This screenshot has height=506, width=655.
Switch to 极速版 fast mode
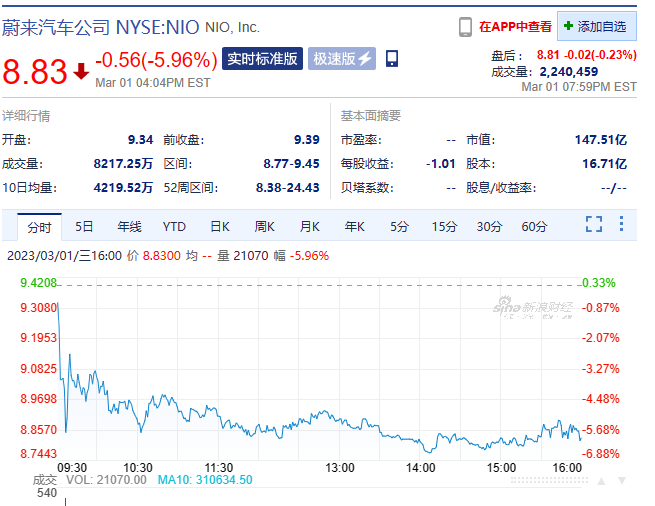coord(342,58)
